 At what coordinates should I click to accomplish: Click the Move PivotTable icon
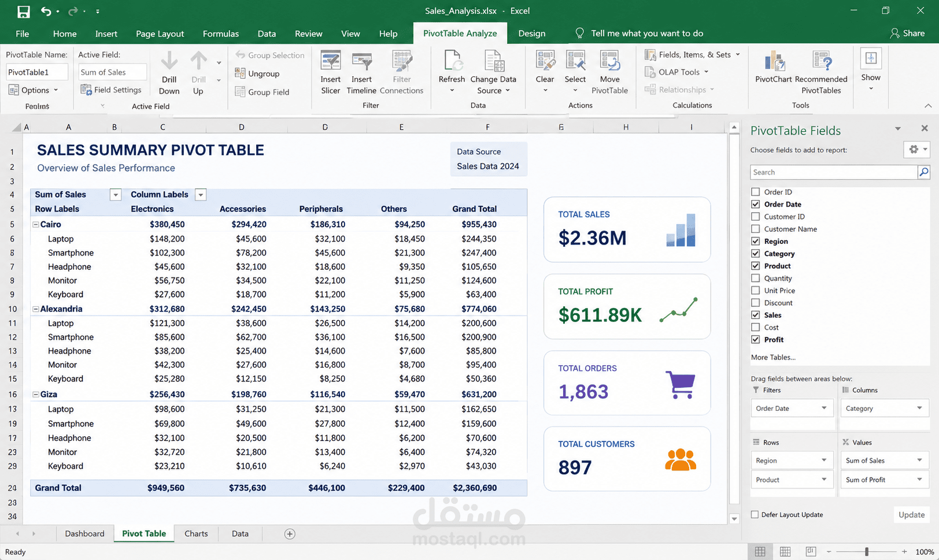[609, 61]
